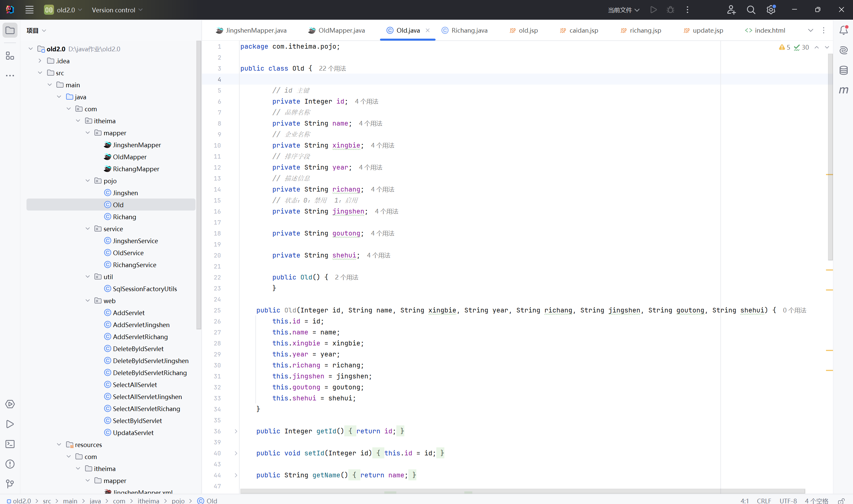
Task: Open the IDE settings gear icon
Action: click(770, 10)
